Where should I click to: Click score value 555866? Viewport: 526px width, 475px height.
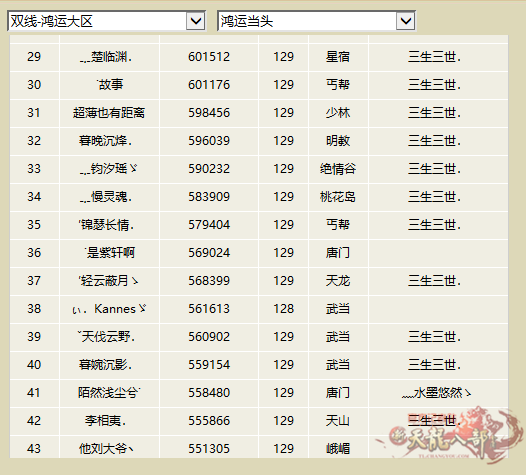[209, 421]
